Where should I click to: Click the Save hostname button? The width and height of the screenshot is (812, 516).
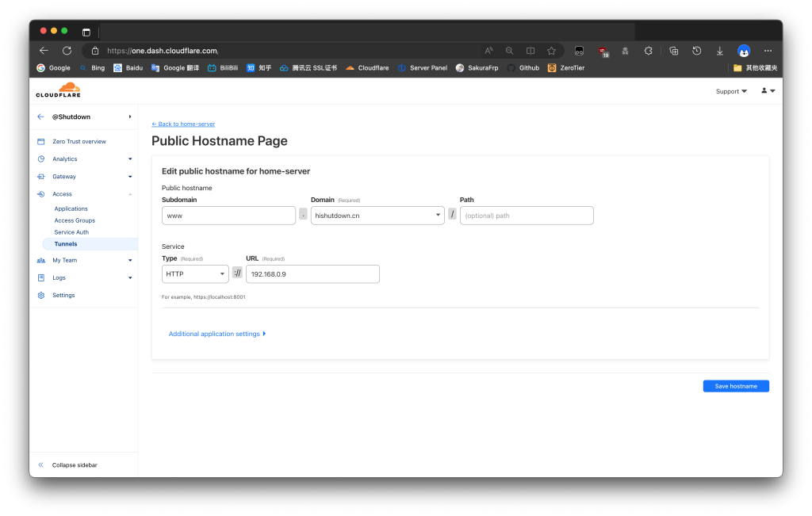pos(735,386)
